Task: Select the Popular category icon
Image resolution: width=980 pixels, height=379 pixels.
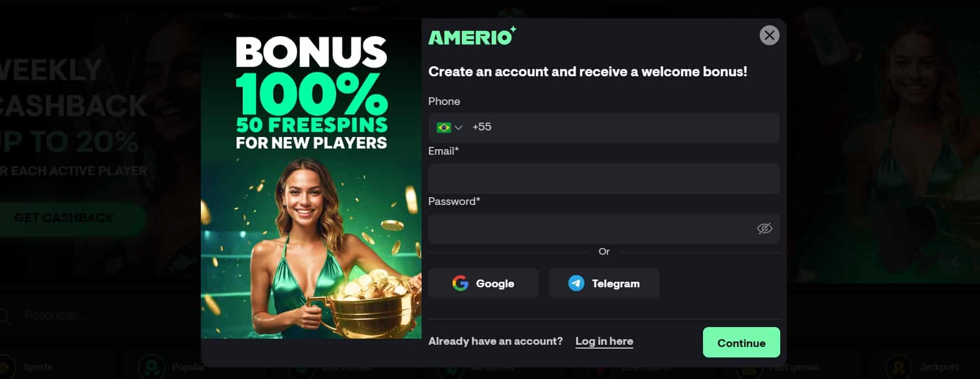Action: click(x=151, y=367)
